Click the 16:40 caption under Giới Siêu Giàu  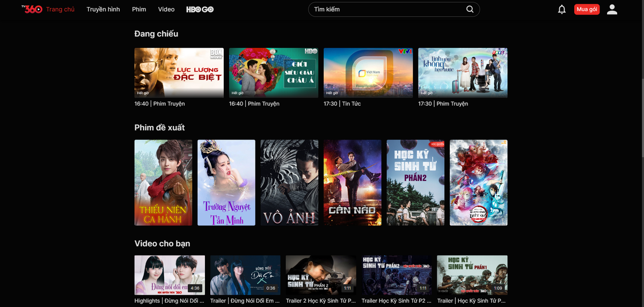coord(254,104)
